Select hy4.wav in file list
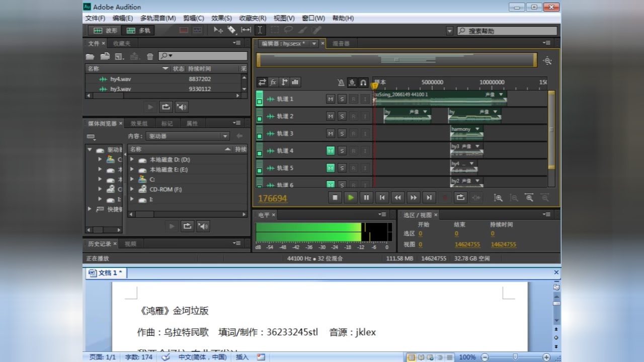Image resolution: width=644 pixels, height=362 pixels. pos(164,79)
